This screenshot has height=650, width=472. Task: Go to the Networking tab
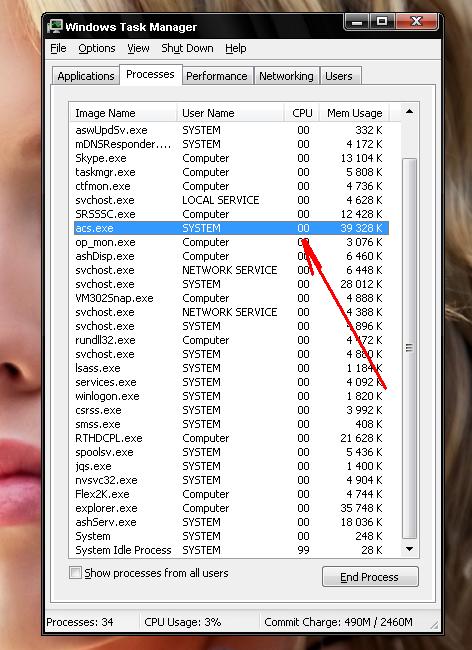pyautogui.click(x=286, y=76)
